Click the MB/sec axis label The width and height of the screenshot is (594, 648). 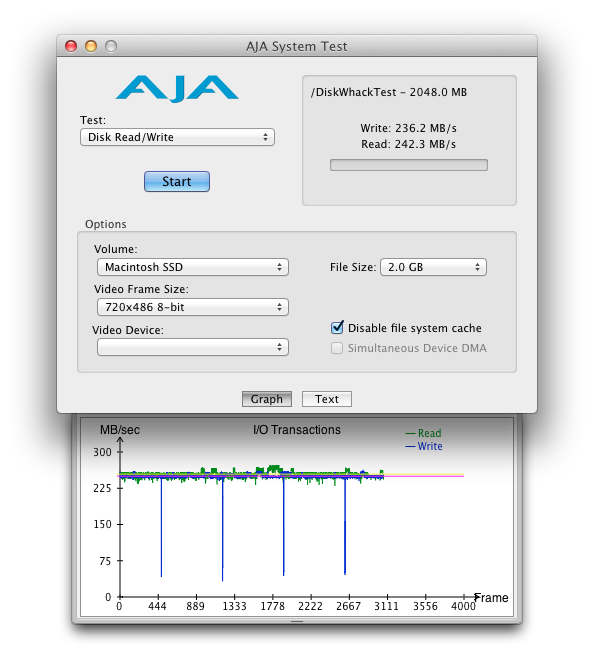tap(120, 430)
